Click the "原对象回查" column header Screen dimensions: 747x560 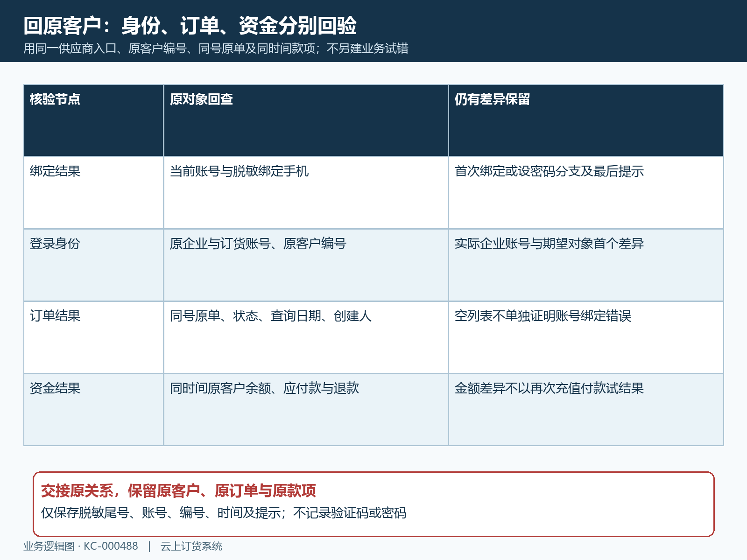pyautogui.click(x=306, y=120)
